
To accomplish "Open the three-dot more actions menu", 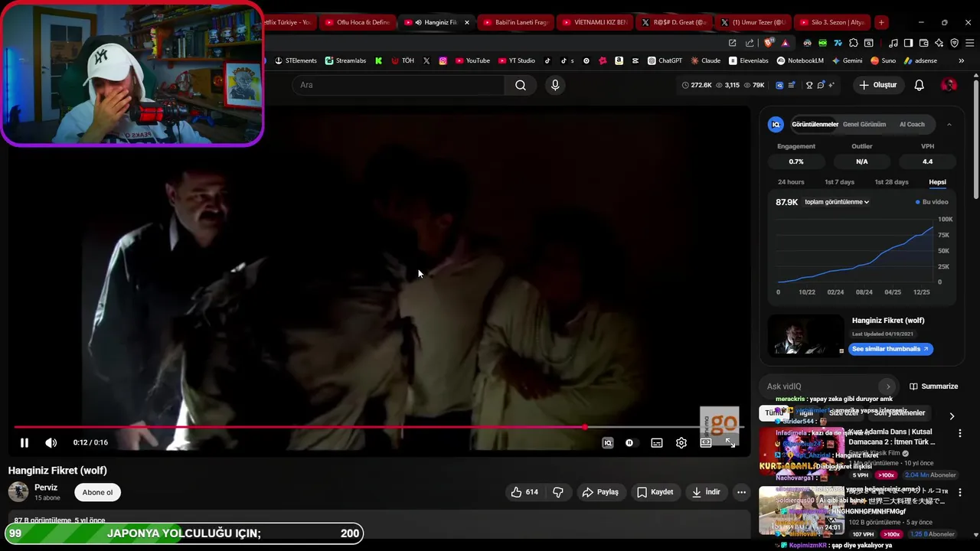I will (741, 492).
